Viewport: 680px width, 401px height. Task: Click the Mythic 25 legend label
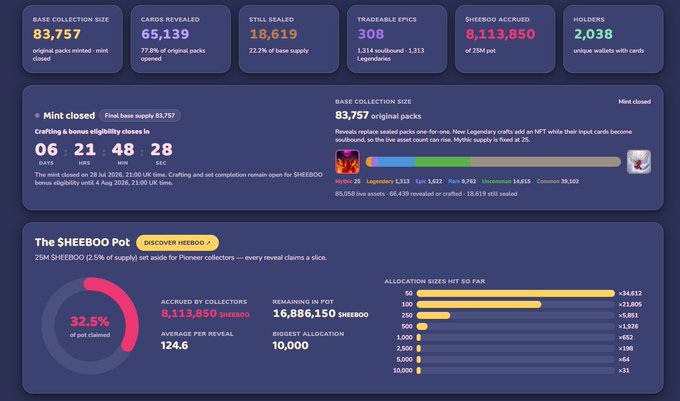click(348, 182)
